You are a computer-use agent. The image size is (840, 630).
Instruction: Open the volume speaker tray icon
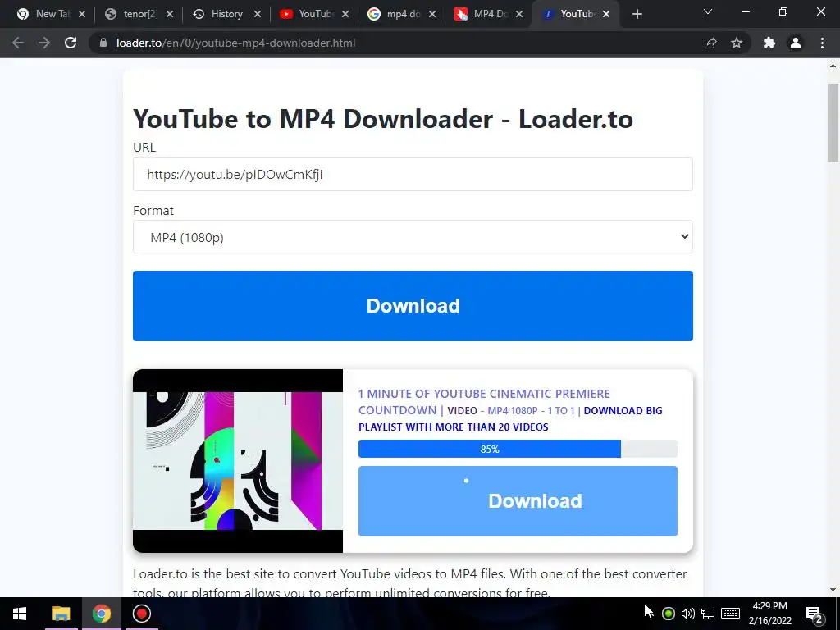coord(688,614)
